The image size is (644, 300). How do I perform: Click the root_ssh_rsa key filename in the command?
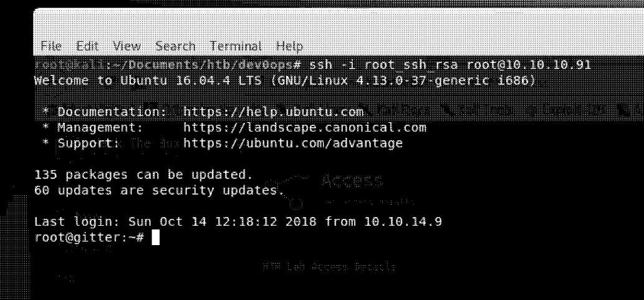(x=411, y=65)
